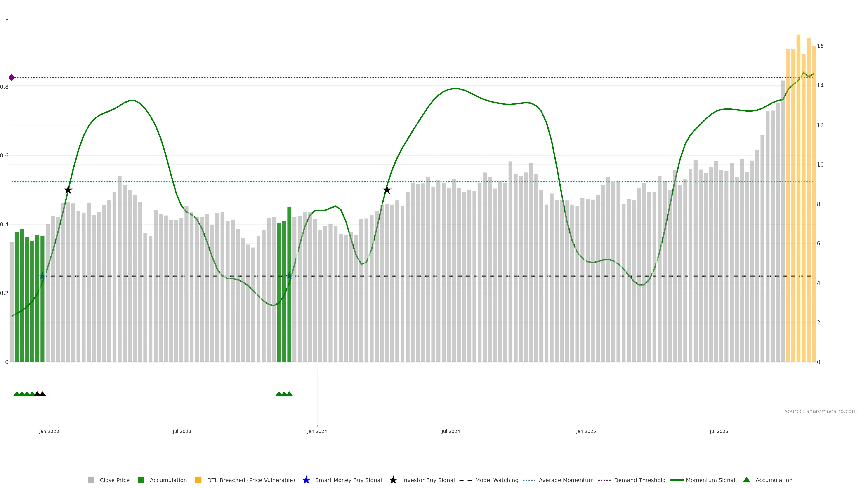Click the blue Smart Money star near Dec 2023
Screen dimensions: 868x488
pos(289,276)
